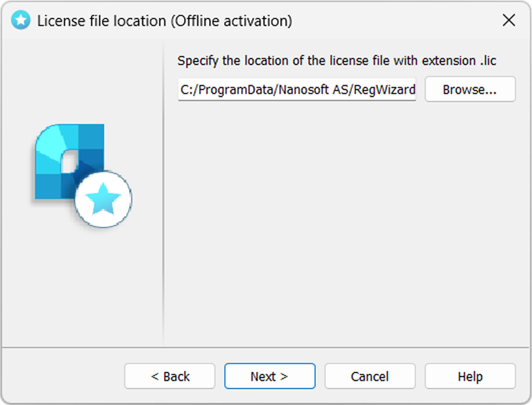This screenshot has height=405, width=532.
Task: Go to the Next wizard step
Action: pos(270,376)
